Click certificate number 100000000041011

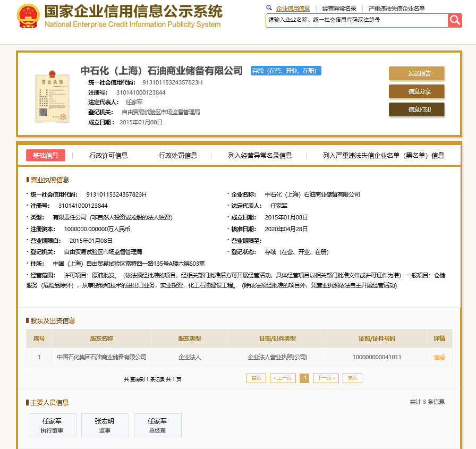(377, 357)
